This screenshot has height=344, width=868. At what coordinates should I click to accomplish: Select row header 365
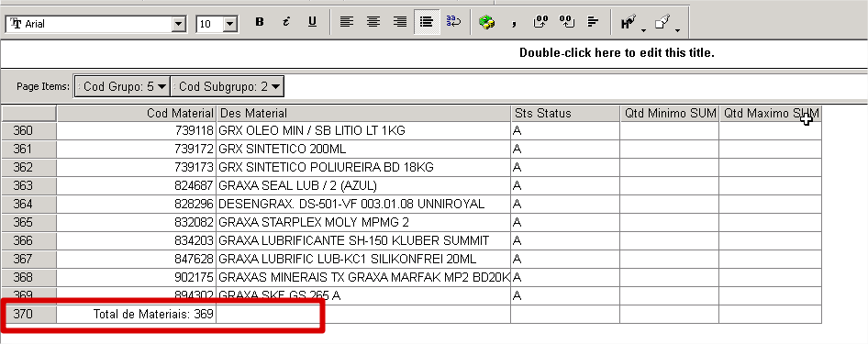click(x=28, y=222)
